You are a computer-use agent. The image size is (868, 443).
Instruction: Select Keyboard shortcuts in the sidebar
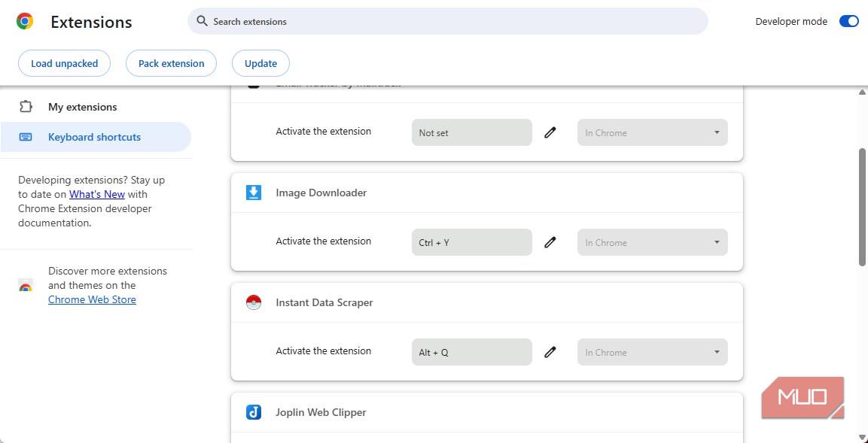pos(94,137)
